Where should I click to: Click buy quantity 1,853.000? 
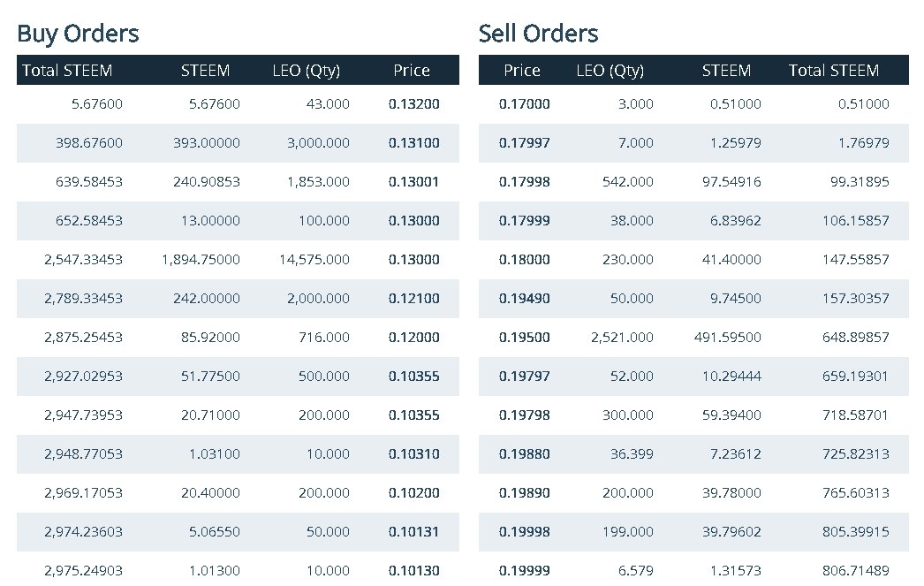coord(318,182)
